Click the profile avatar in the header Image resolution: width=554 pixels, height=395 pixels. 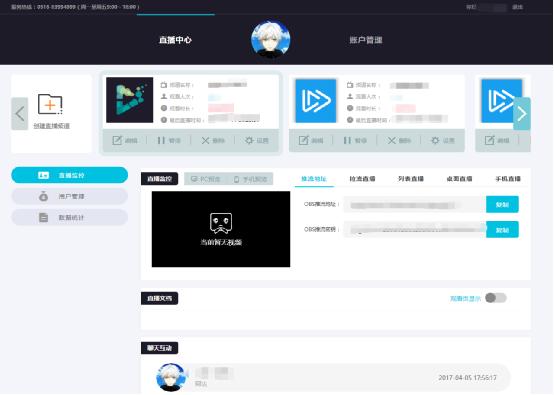271,39
